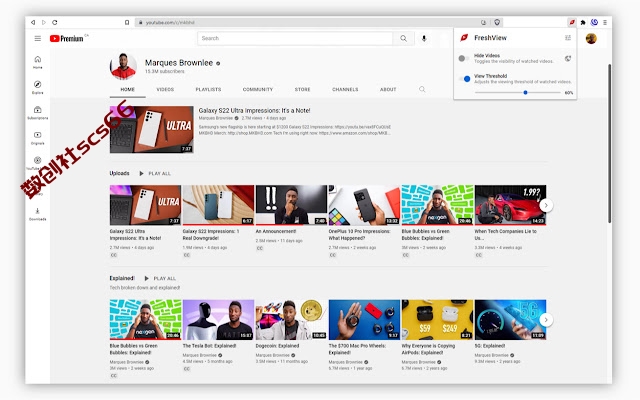Open When Tech Companies Lie thumbnail

[x=510, y=205]
